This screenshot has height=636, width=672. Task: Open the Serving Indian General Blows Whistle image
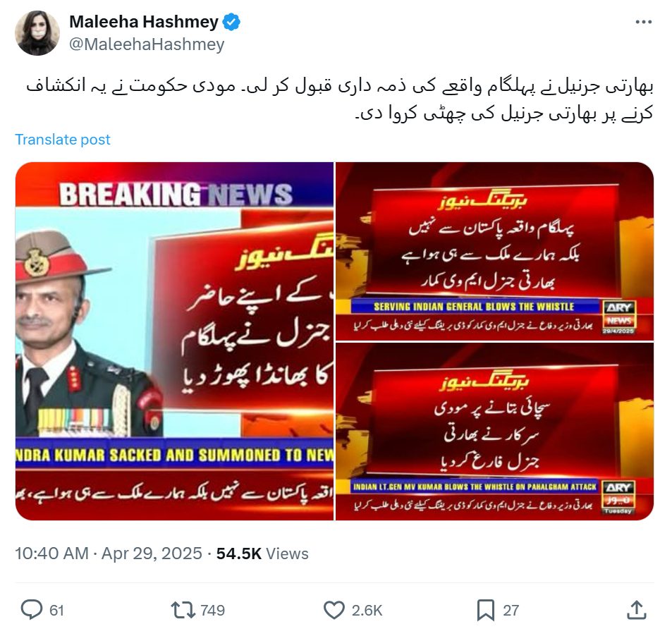coord(494,251)
